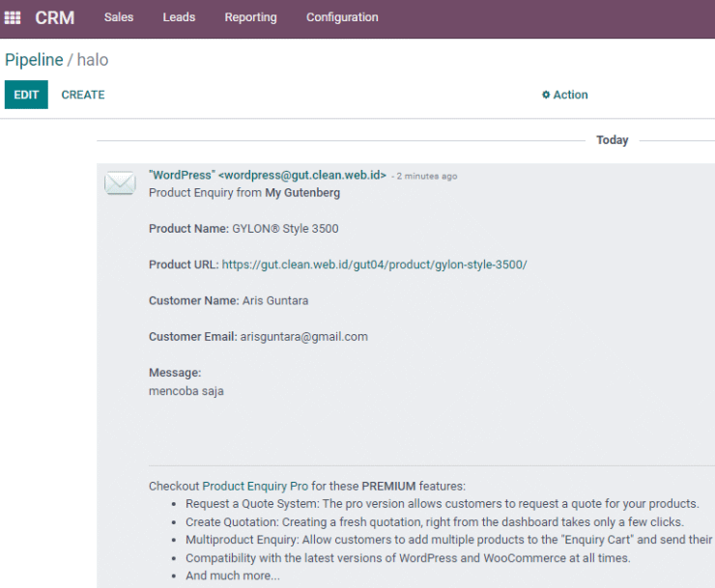Viewport: 715px width, 588px height.
Task: Click the 'Compatibility with the latest versions' bullet
Action: pyautogui.click(x=408, y=558)
